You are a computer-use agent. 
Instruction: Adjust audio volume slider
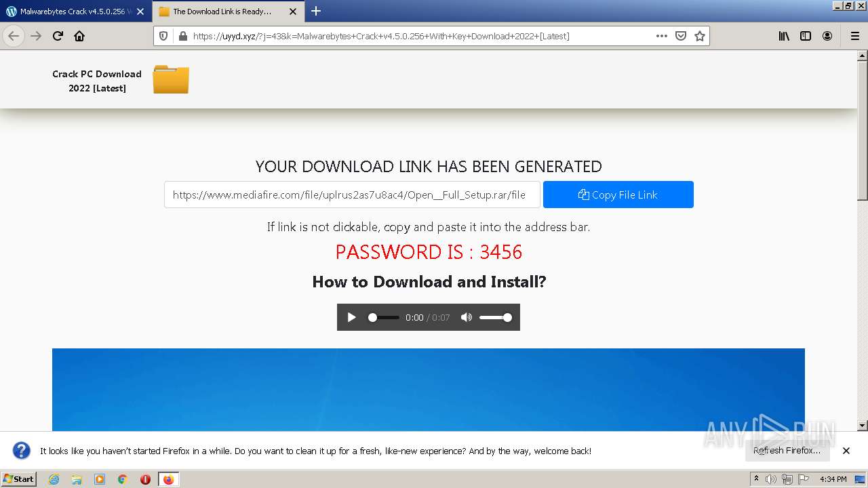tap(496, 317)
